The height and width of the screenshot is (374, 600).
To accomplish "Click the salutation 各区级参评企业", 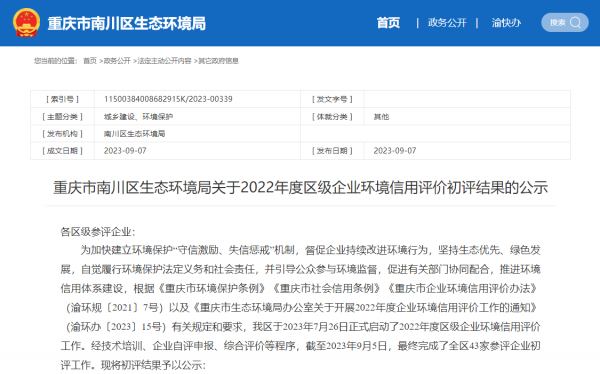I will tap(98, 232).
